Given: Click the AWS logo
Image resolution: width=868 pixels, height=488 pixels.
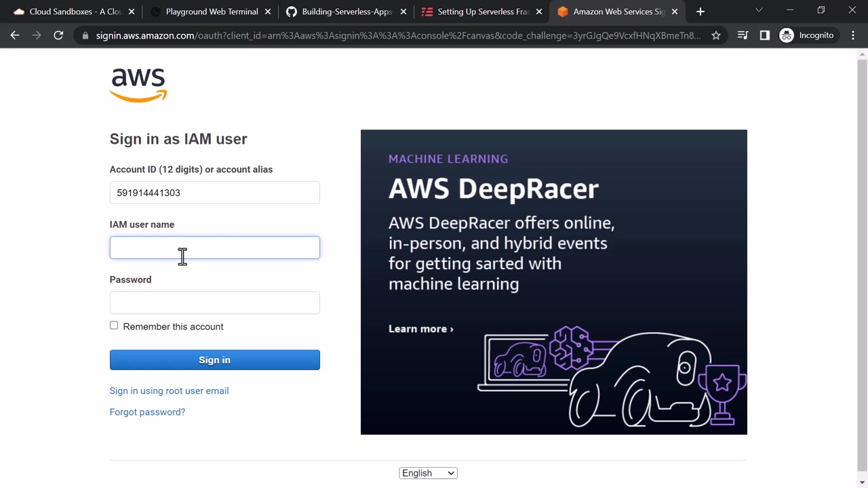Looking at the screenshot, I should 138,85.
